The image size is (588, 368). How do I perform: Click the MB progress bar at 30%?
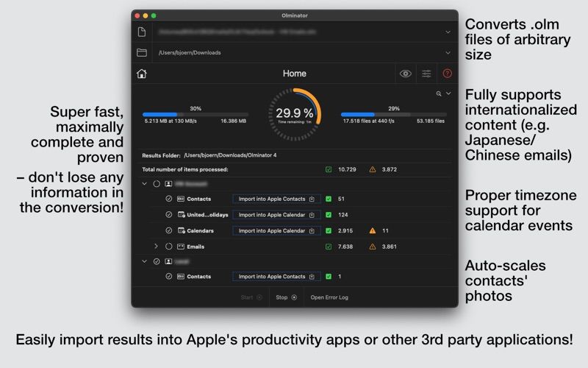195,114
